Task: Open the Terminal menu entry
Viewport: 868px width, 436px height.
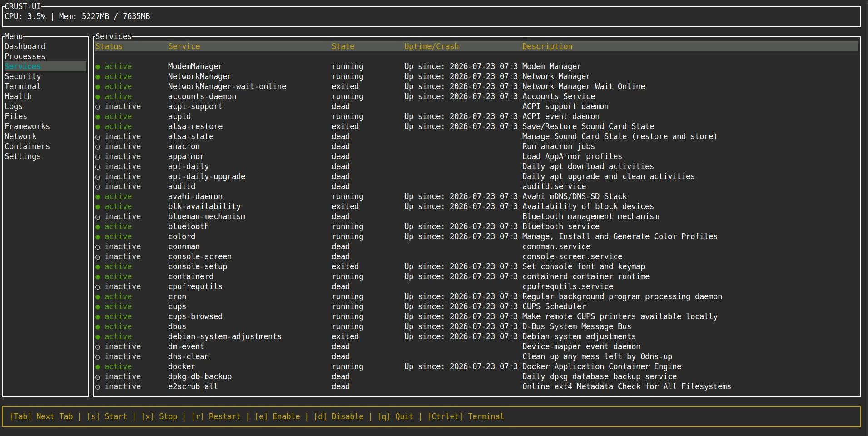Action: pyautogui.click(x=23, y=86)
